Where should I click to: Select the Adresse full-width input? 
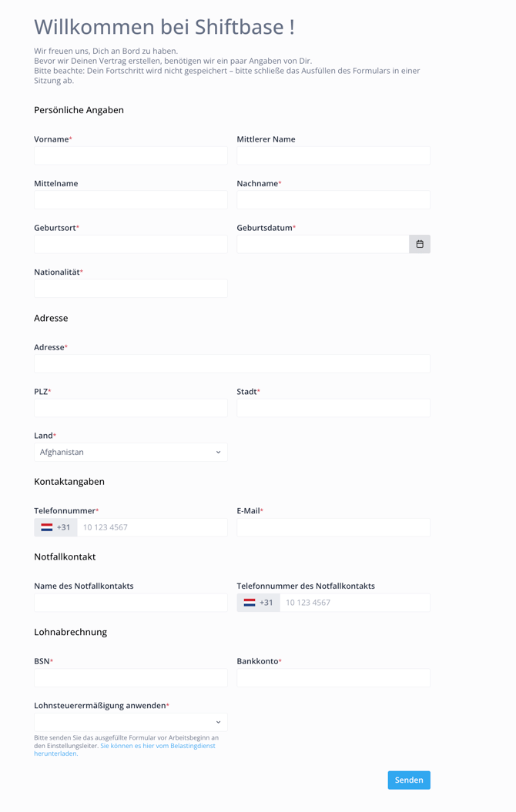pyautogui.click(x=232, y=363)
